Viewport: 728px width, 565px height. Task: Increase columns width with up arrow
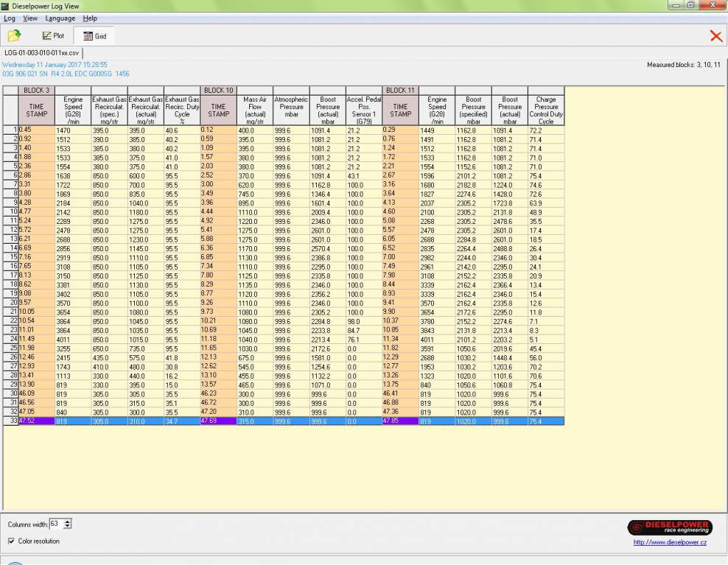point(69,521)
